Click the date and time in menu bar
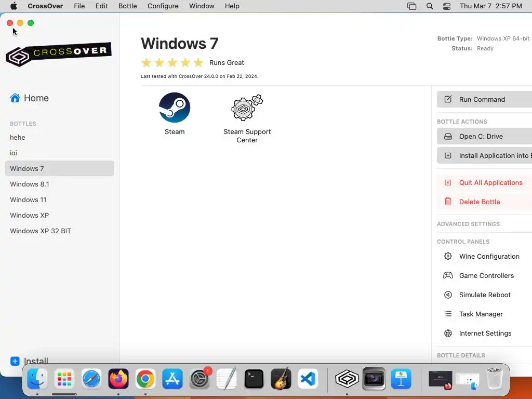This screenshot has height=399, width=532. (490, 6)
